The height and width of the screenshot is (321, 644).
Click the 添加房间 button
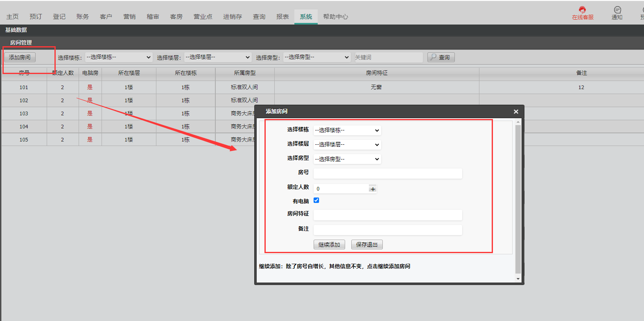pos(20,57)
